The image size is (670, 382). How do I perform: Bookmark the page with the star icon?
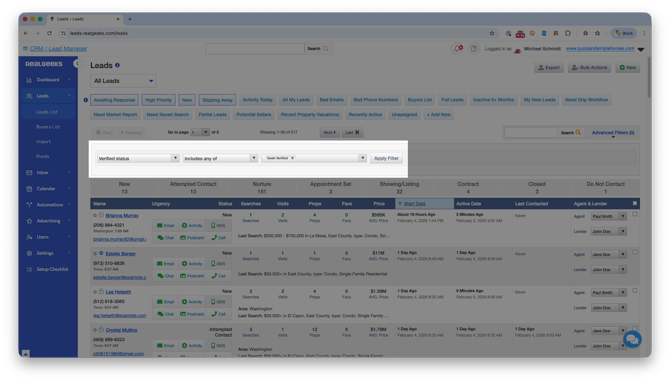pos(492,33)
